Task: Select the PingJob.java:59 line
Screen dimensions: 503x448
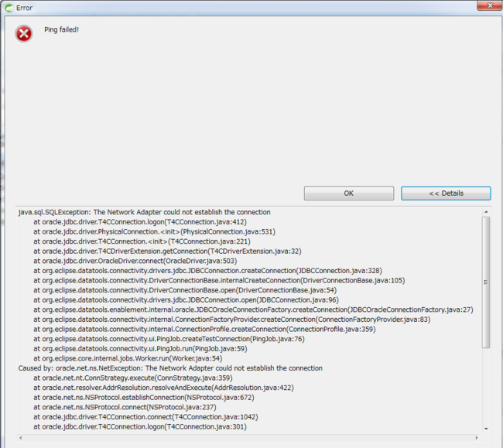Action: click(x=140, y=349)
